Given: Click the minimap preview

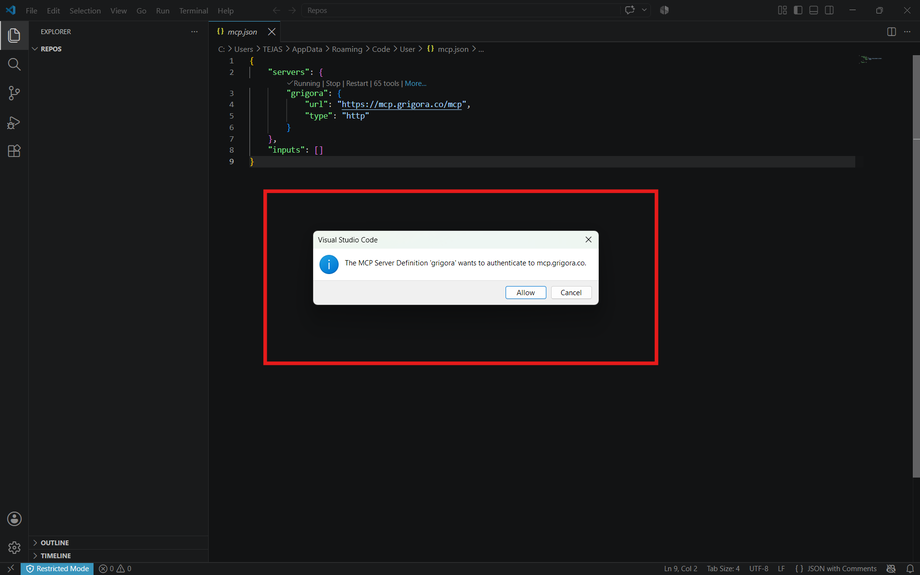Looking at the screenshot, I should coord(871,59).
